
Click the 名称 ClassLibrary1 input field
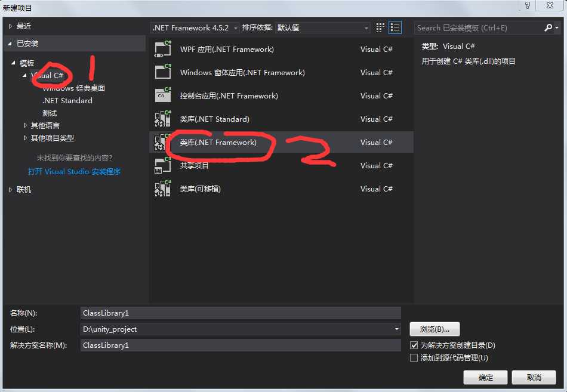(241, 313)
